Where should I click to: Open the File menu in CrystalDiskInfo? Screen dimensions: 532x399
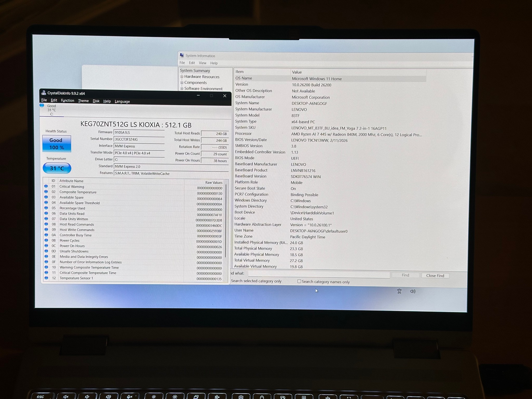pos(44,100)
